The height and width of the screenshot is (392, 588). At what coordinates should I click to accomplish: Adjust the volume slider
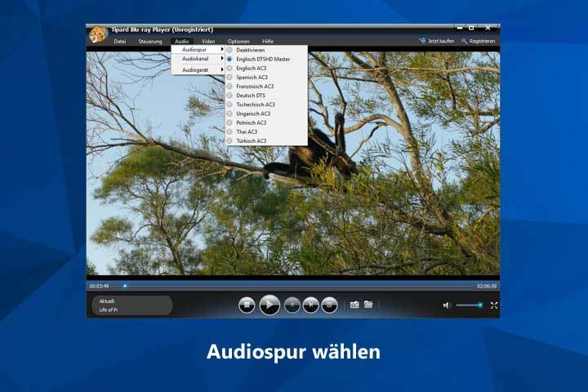tap(469, 305)
